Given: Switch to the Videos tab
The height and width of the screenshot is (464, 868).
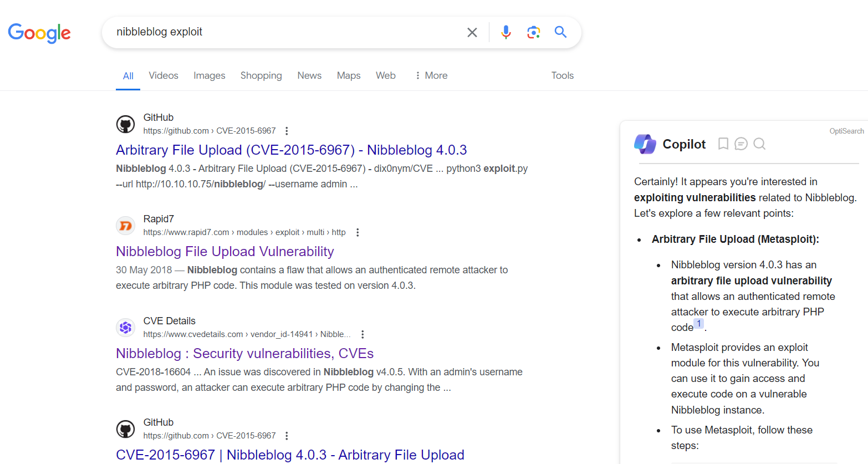Looking at the screenshot, I should [x=164, y=75].
